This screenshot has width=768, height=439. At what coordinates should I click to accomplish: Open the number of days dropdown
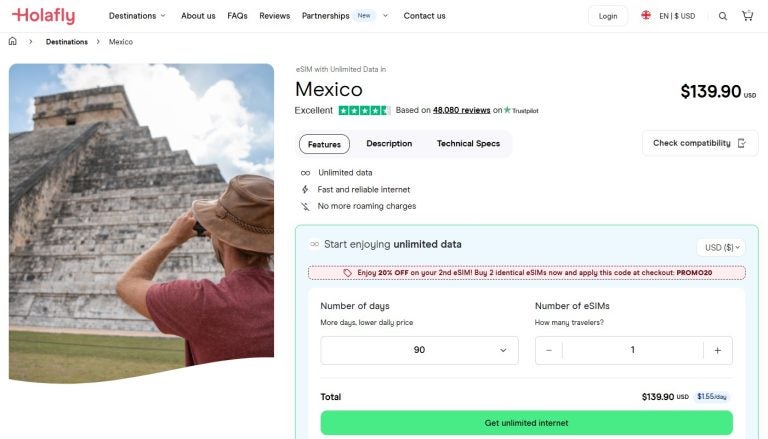click(419, 350)
